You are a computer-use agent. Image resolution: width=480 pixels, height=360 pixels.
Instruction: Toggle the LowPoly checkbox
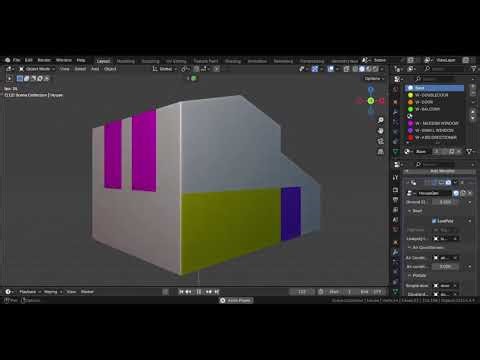pyautogui.click(x=434, y=221)
